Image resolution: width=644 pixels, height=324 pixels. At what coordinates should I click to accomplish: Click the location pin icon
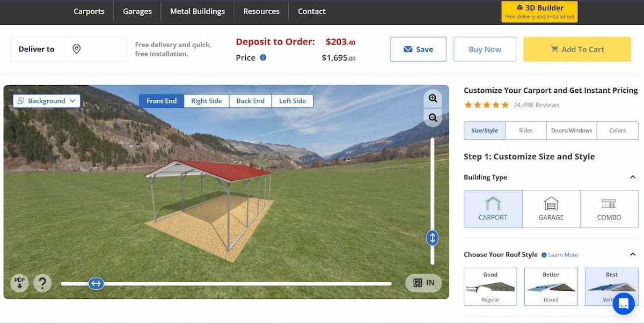point(77,49)
